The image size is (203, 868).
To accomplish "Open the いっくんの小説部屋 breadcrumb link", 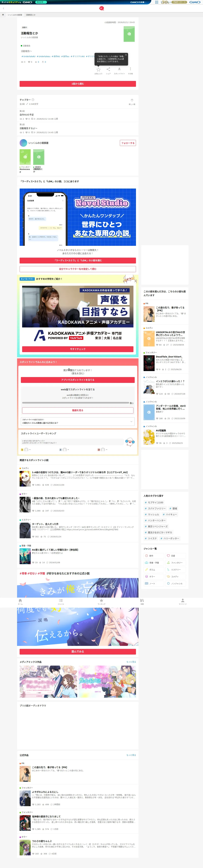I will click(x=15, y=15).
